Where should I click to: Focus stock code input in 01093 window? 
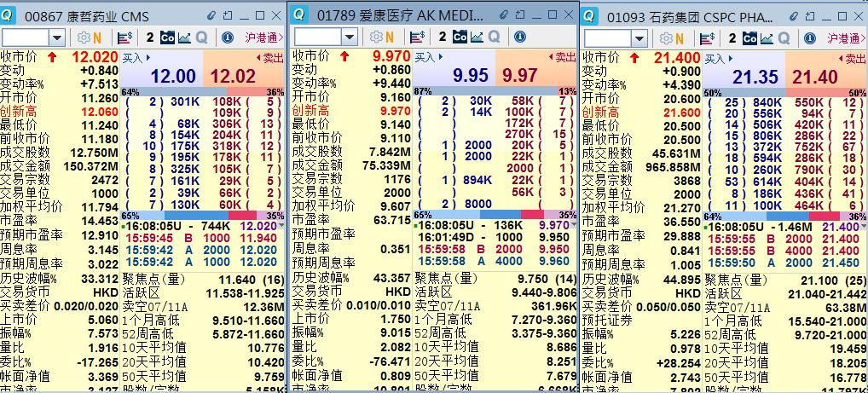tap(608, 38)
